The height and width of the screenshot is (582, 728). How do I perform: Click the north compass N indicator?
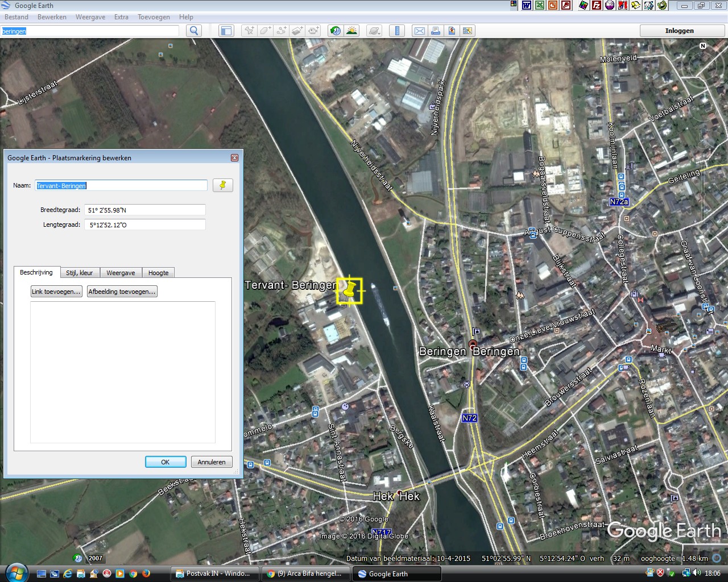[x=703, y=46]
